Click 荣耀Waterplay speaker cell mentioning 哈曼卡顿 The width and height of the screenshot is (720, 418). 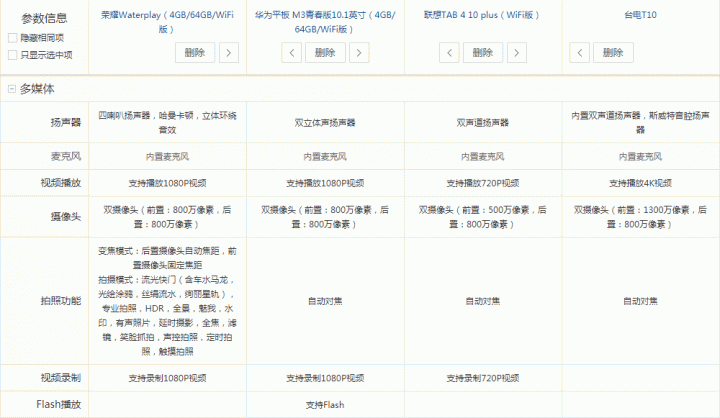(168, 123)
